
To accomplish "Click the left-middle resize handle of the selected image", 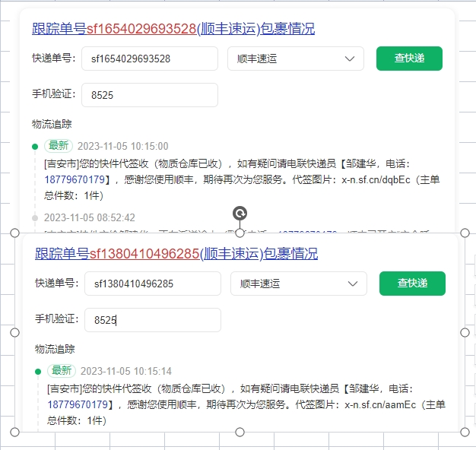I will (14, 333).
